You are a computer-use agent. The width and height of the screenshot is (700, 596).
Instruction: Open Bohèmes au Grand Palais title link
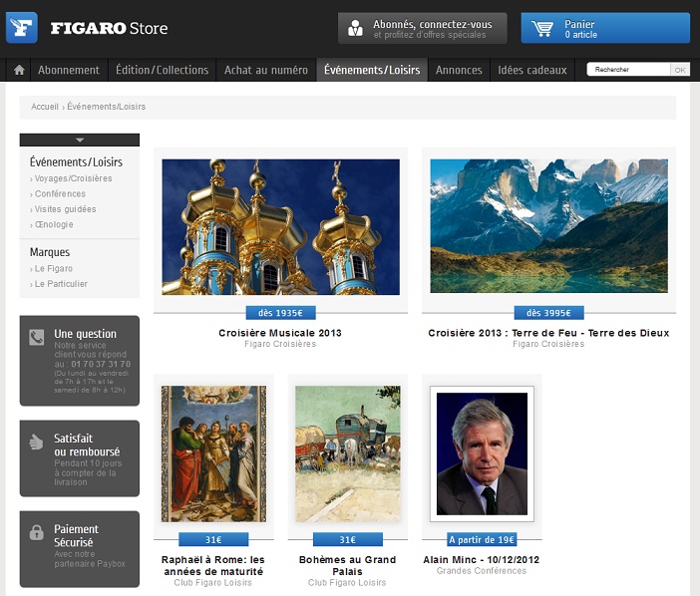[347, 565]
